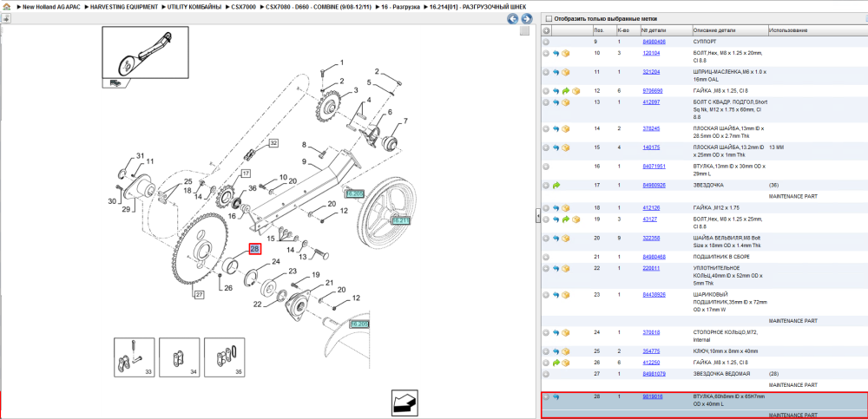Click package box icon in row 18
This screenshot has width=868, height=419.
tap(566, 208)
